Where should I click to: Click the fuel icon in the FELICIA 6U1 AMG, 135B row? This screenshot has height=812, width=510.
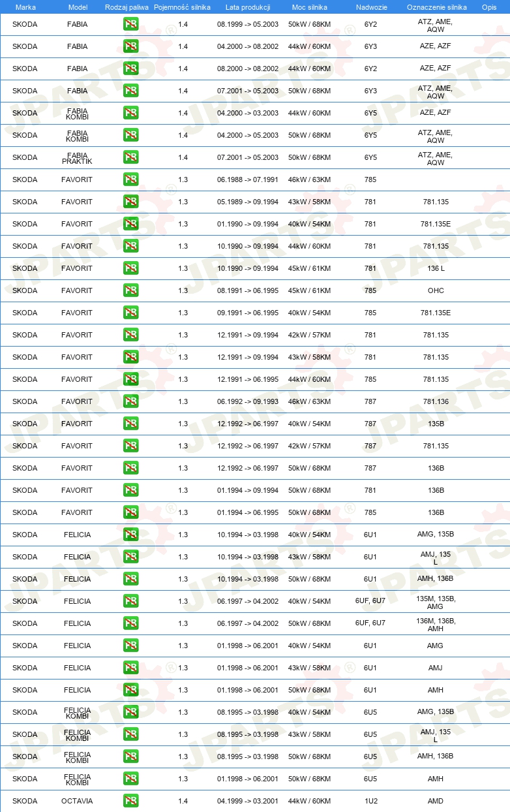(x=131, y=535)
